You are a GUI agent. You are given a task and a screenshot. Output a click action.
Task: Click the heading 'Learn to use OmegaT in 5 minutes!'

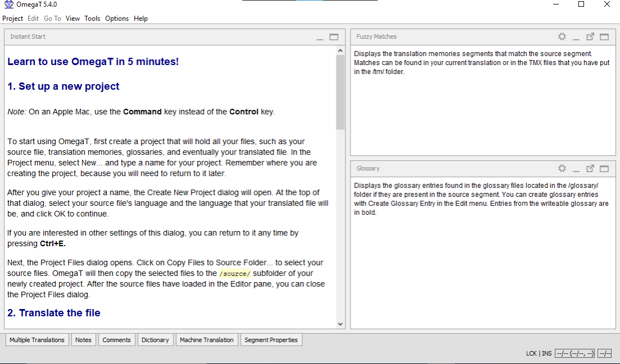point(93,62)
